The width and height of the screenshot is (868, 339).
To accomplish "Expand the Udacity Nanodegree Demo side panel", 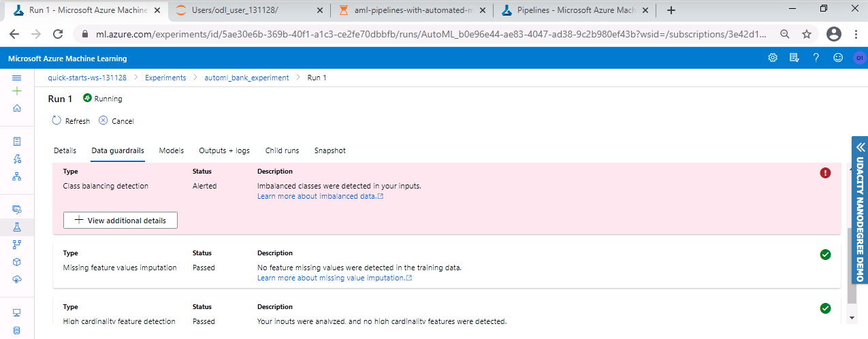I will pyautogui.click(x=860, y=210).
